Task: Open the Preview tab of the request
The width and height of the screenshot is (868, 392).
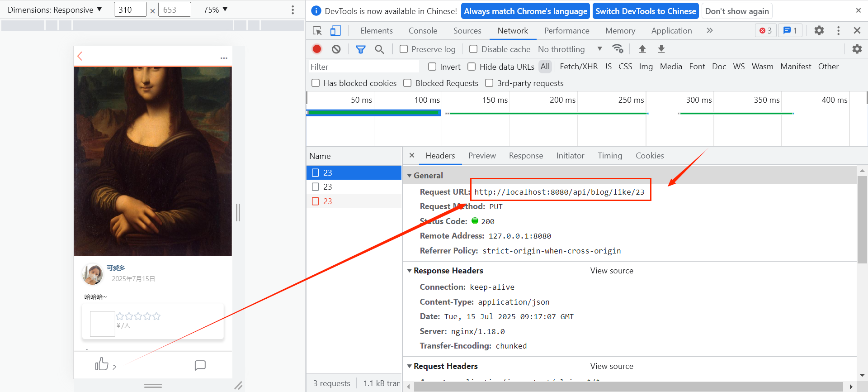Action: pyautogui.click(x=482, y=155)
